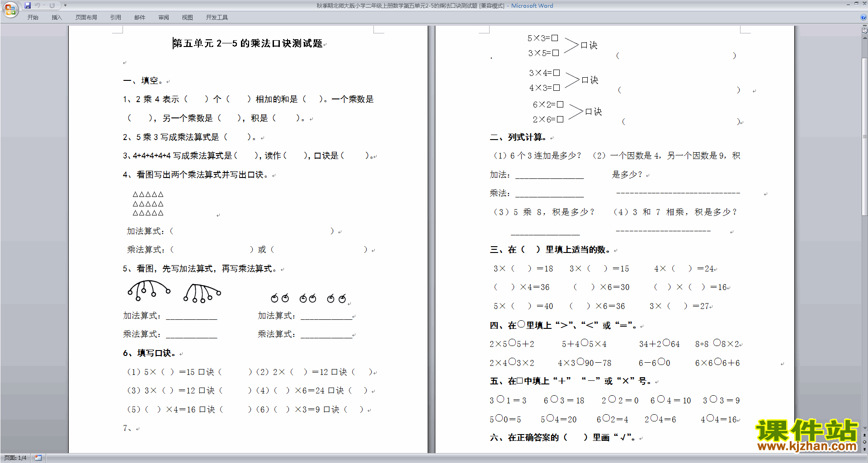The height and width of the screenshot is (463, 868).
Task: Toggle the ruler icon above the scrollbar
Action: point(865,31)
